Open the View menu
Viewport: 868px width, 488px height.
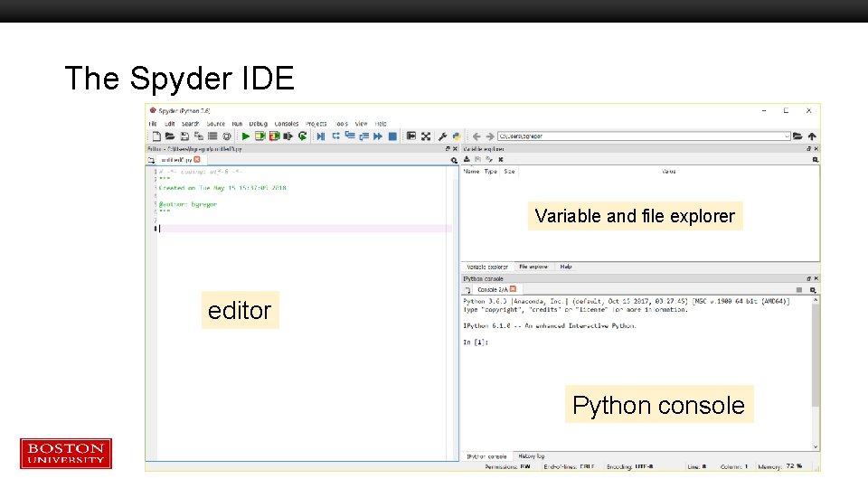point(361,124)
